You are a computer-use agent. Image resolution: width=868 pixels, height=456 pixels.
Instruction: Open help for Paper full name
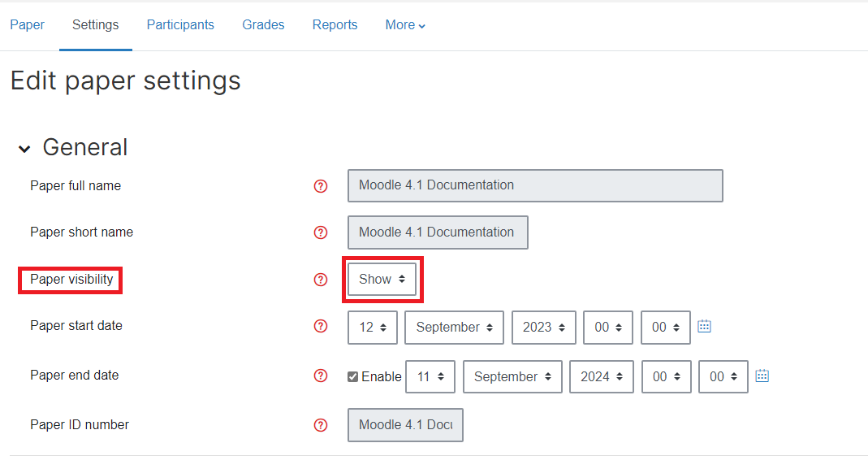tap(321, 186)
